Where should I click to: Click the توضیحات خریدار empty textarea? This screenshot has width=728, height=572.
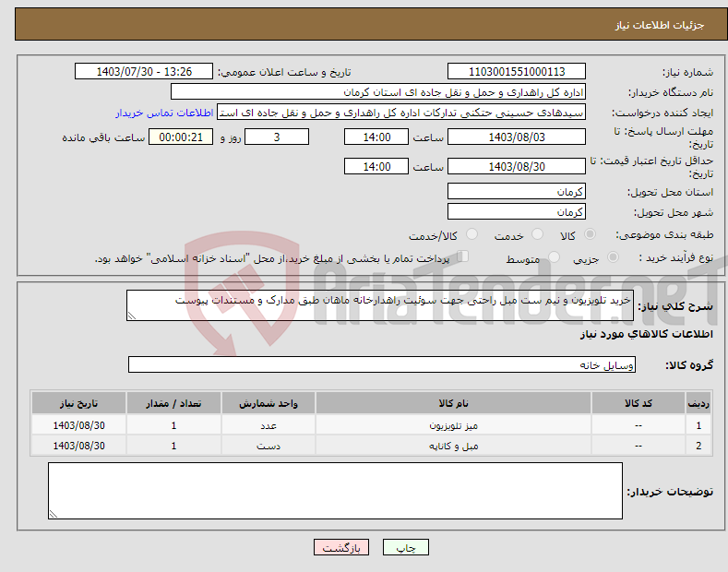(335, 491)
